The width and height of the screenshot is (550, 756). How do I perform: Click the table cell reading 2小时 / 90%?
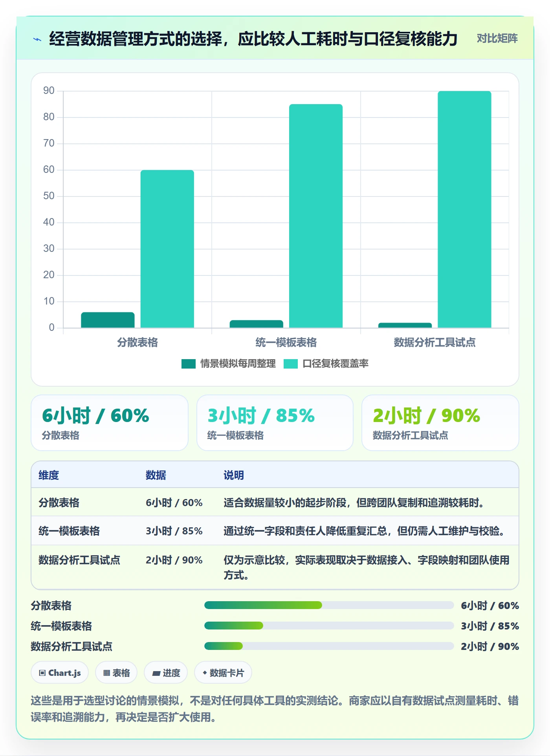click(x=174, y=560)
